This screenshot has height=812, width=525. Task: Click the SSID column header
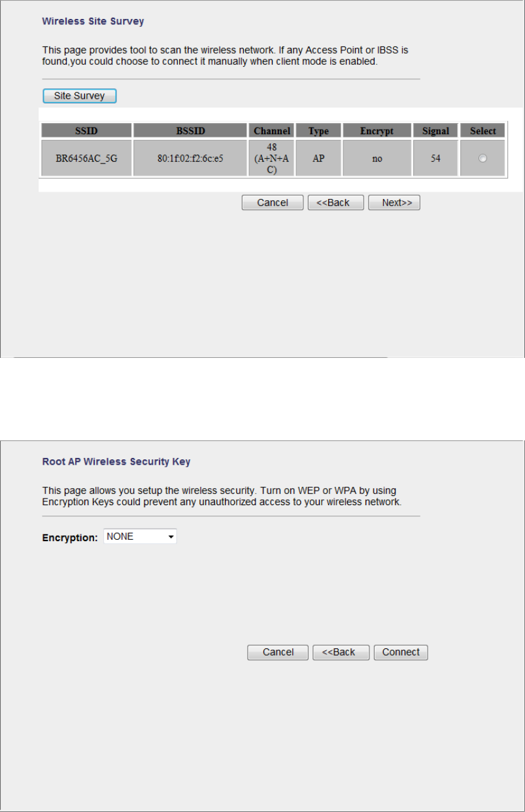coord(86,131)
